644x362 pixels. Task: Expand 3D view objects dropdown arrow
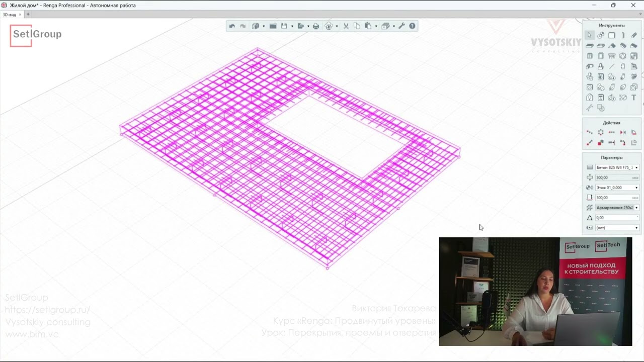coord(264,26)
